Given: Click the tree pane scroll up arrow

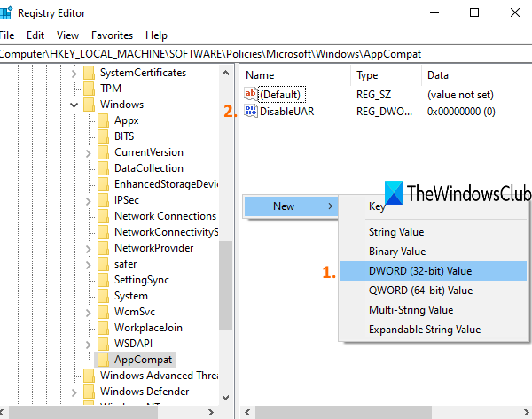Looking at the screenshot, I should tap(225, 73).
